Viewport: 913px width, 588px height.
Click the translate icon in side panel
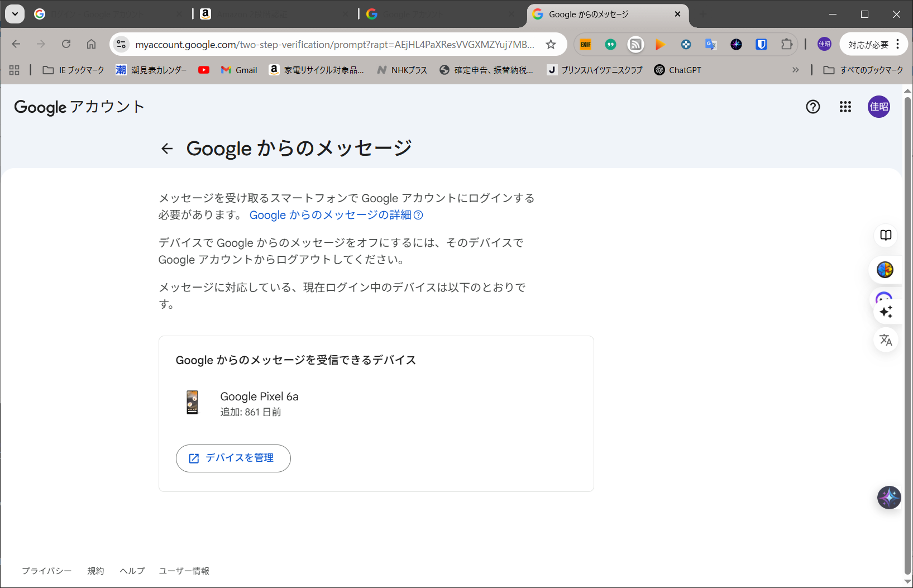[x=886, y=340]
